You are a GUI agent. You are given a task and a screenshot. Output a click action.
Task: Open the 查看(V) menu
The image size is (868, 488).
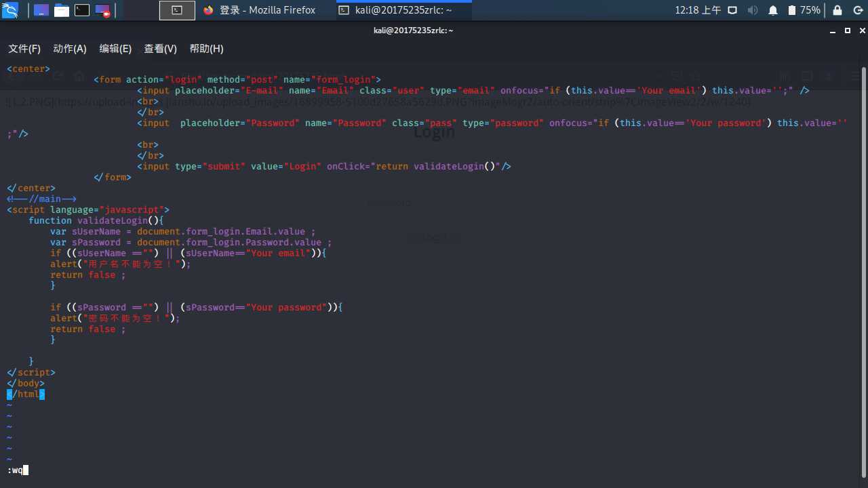(x=160, y=49)
